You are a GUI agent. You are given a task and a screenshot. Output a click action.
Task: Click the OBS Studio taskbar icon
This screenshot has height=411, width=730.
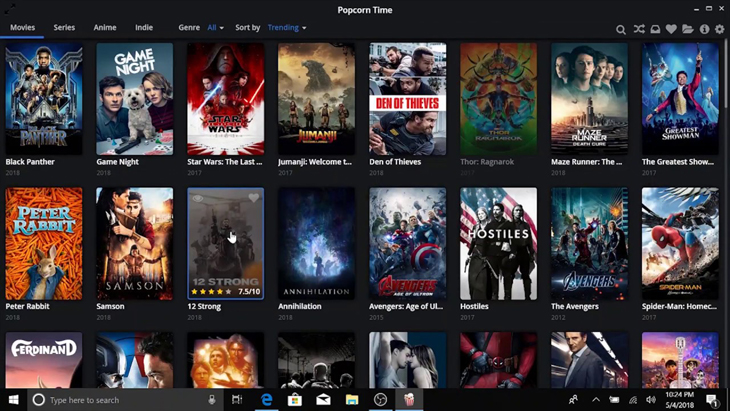[380, 400]
